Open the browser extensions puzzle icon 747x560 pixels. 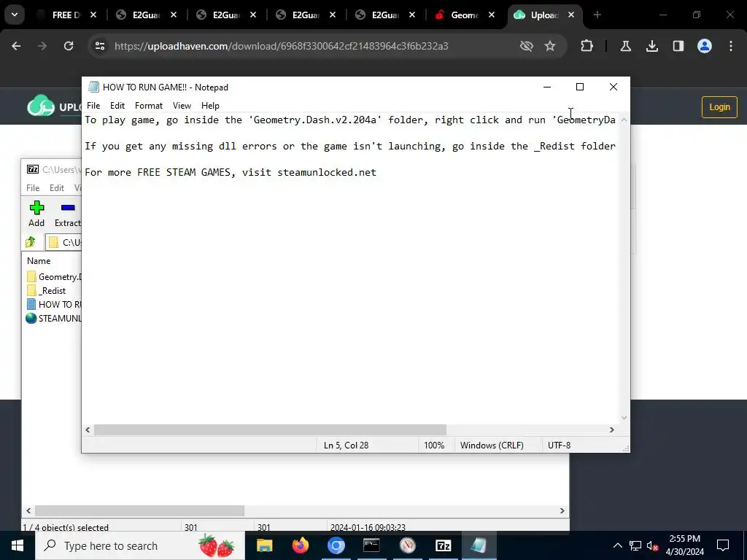tap(587, 46)
